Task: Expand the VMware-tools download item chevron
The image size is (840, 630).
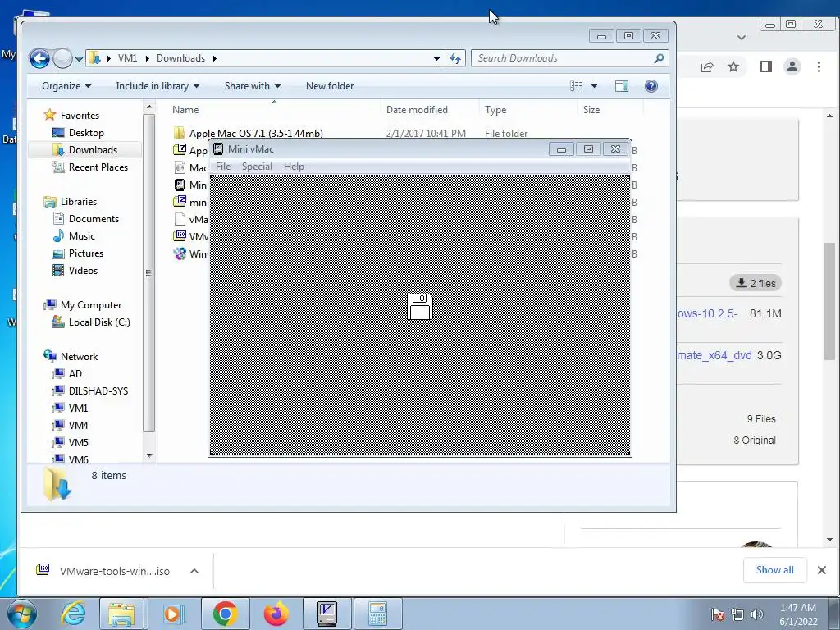Action: click(x=194, y=571)
